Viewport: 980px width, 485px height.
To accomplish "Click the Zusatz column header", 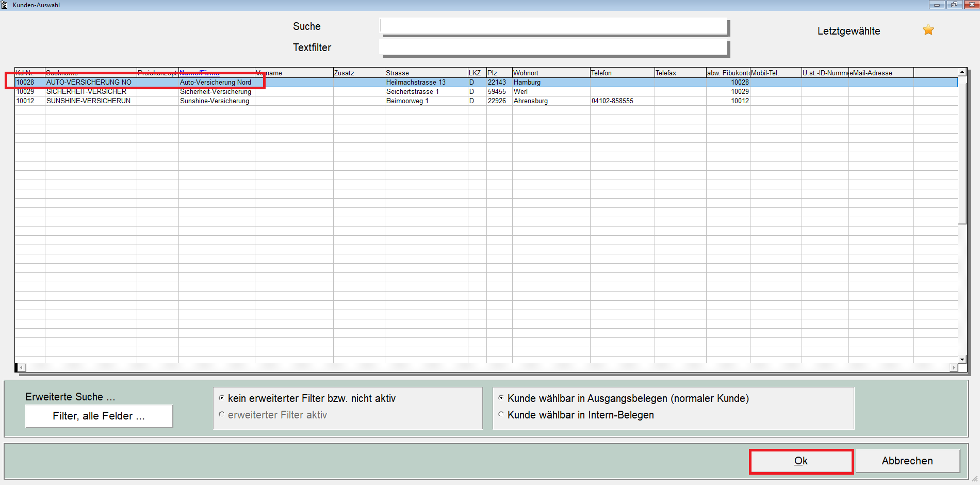I will pos(359,73).
